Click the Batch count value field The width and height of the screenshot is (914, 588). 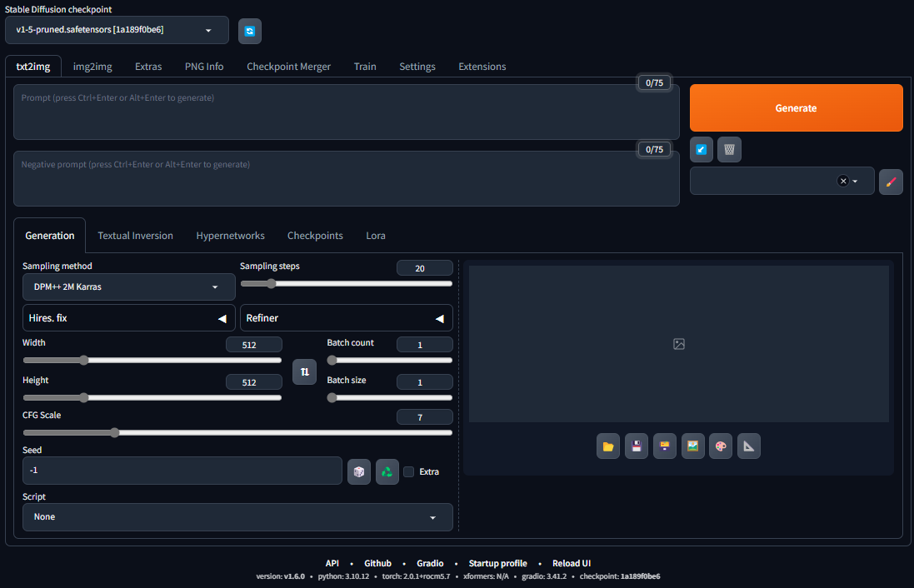(424, 345)
